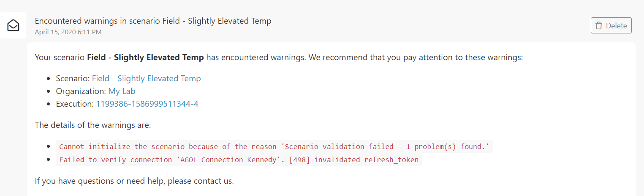Open the My Lab organization link
The width and height of the screenshot is (644, 196).
click(x=122, y=91)
